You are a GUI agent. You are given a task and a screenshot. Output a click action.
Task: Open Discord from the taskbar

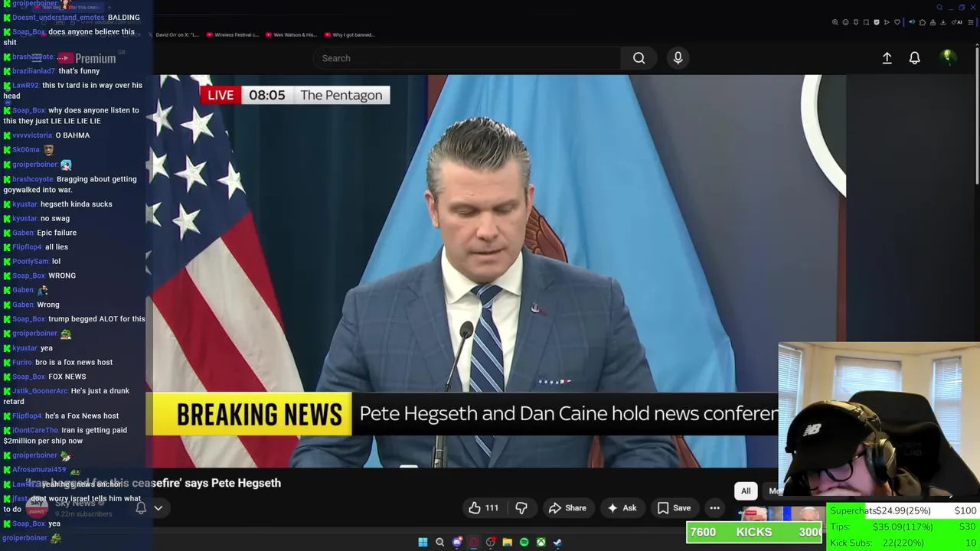457,543
